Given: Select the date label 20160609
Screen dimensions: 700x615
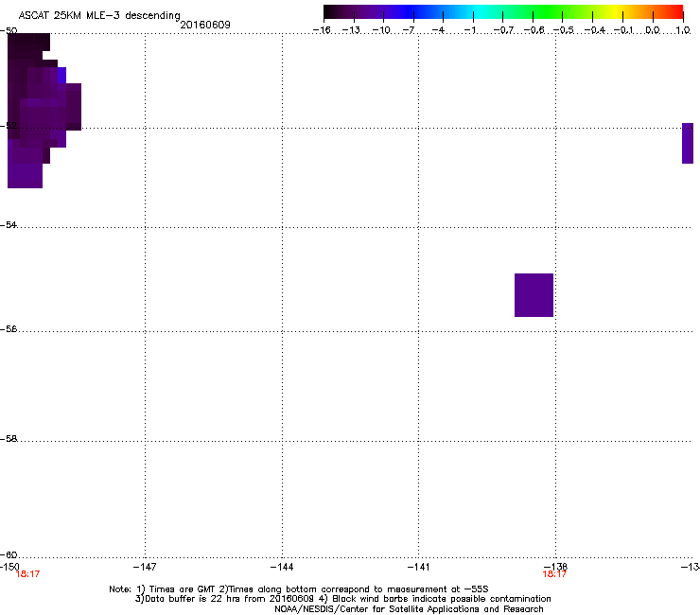Looking at the screenshot, I should (x=205, y=25).
